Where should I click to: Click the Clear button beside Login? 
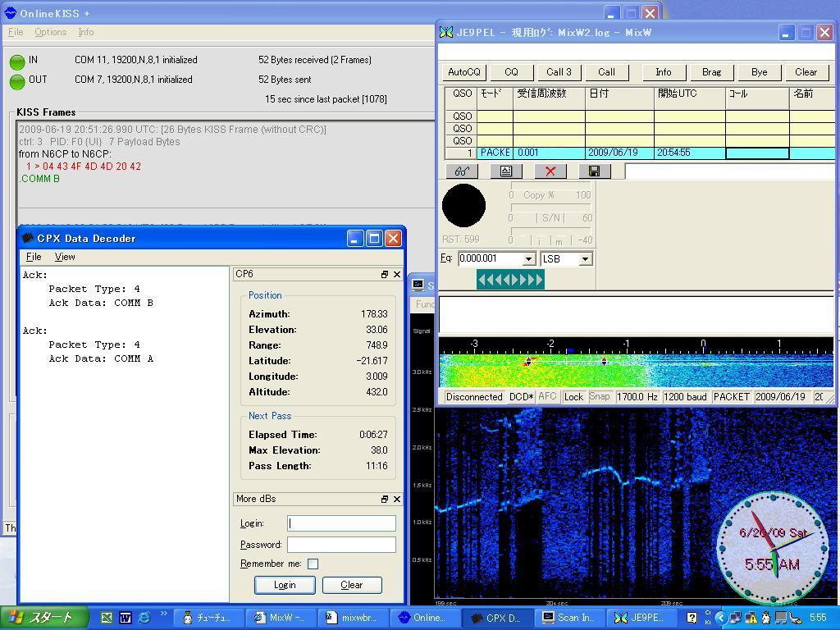(352, 585)
